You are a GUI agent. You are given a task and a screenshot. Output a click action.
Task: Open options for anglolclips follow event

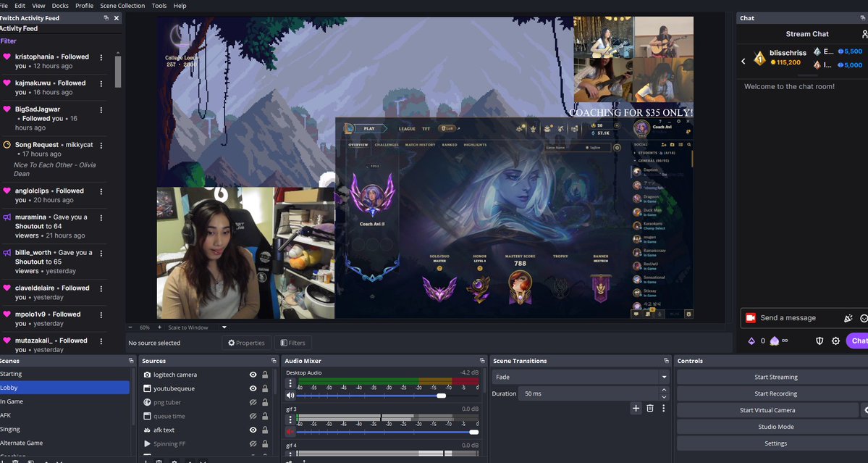(101, 191)
